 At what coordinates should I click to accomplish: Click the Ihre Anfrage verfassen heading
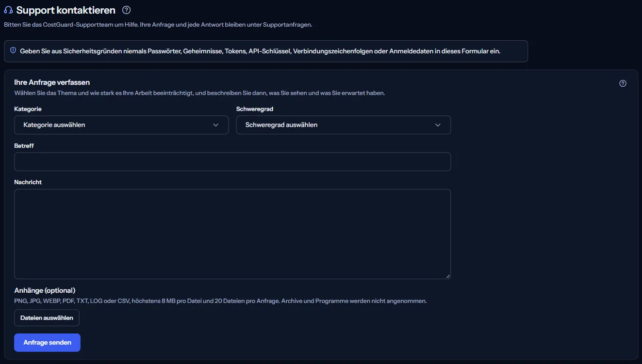pos(52,82)
